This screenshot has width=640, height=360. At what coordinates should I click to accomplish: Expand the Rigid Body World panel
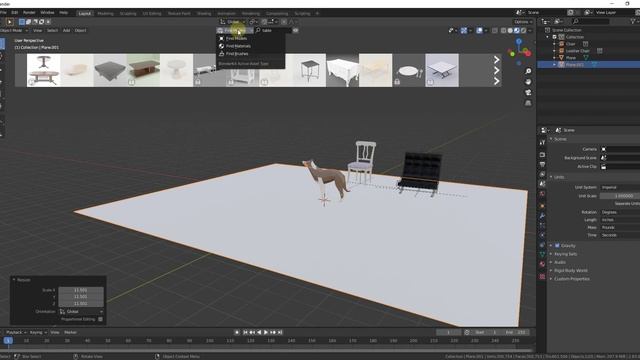coord(571,271)
